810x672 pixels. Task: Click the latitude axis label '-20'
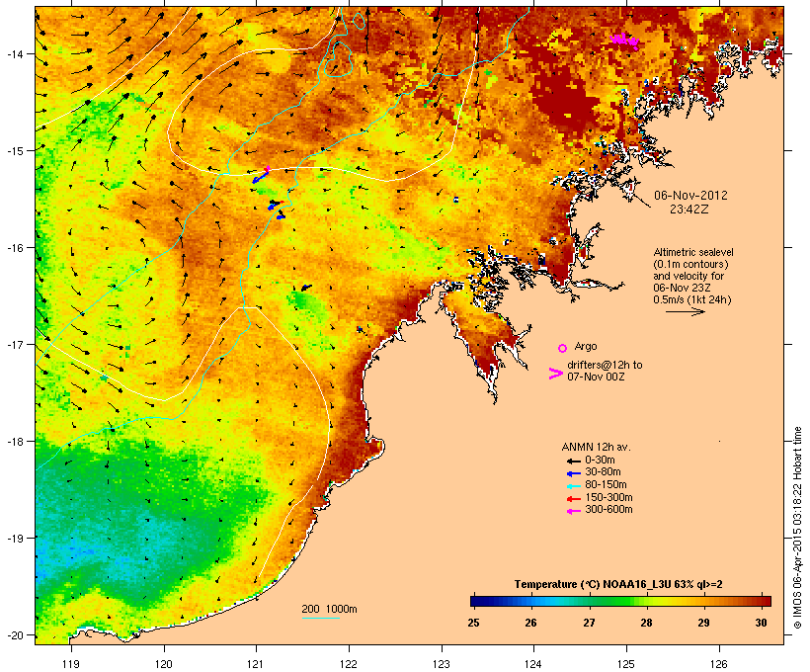pyautogui.click(x=14, y=635)
